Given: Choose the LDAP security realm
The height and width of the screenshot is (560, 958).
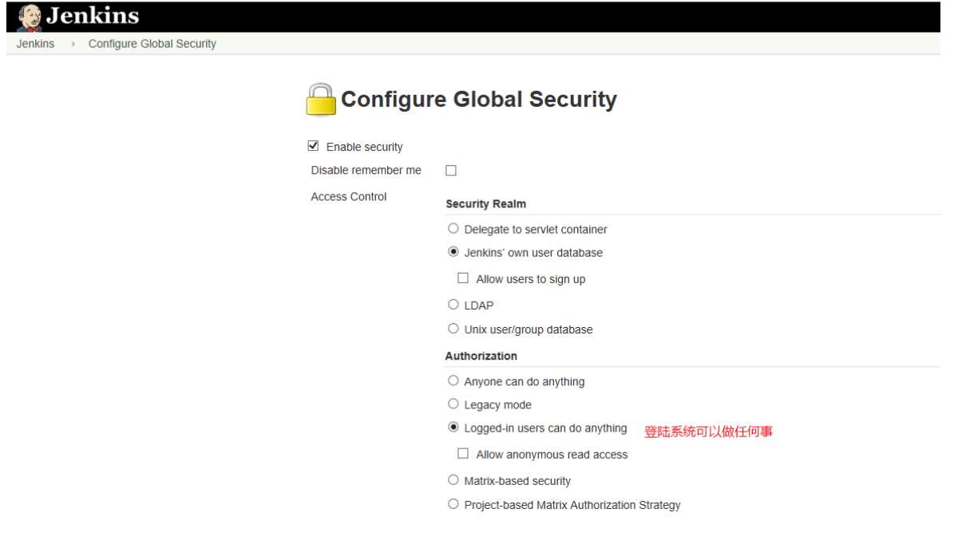Looking at the screenshot, I should click(x=453, y=304).
